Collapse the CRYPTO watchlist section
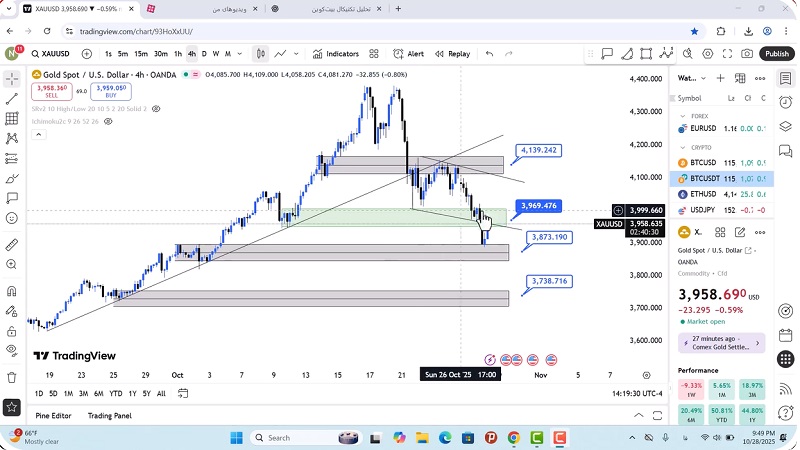Image resolution: width=800 pixels, height=450 pixels. [x=683, y=147]
